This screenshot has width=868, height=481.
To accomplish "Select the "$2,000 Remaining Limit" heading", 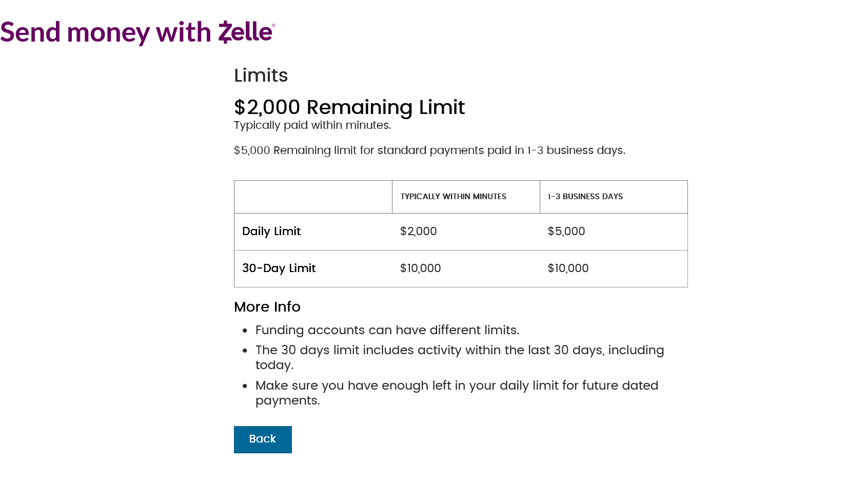I will coord(349,107).
